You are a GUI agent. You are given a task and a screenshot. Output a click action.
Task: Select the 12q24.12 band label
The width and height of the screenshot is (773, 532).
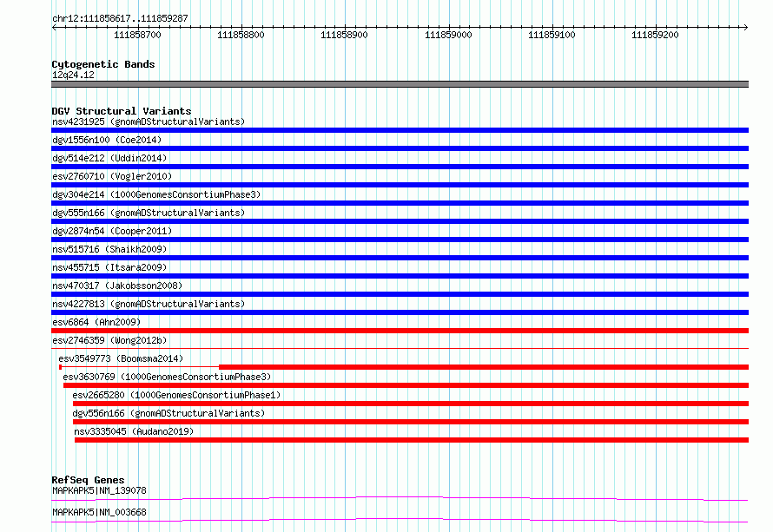click(73, 75)
